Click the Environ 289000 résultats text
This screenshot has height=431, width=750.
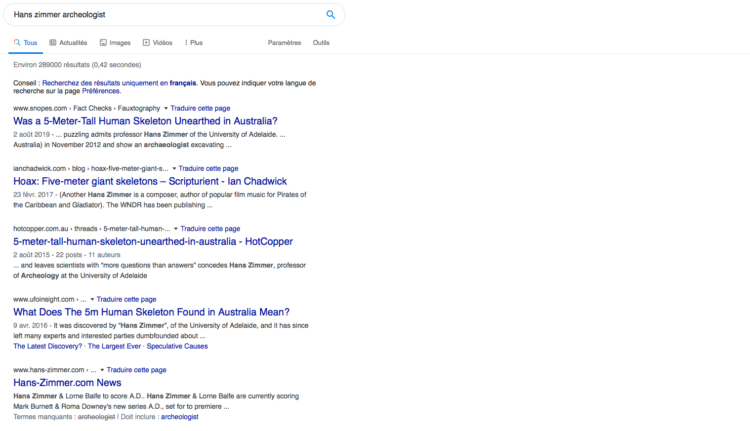click(77, 65)
